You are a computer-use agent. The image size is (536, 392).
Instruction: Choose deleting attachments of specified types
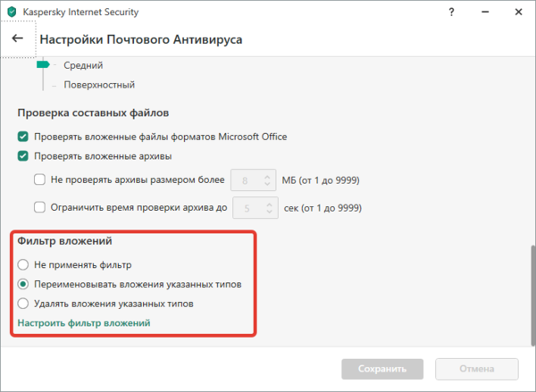23,304
